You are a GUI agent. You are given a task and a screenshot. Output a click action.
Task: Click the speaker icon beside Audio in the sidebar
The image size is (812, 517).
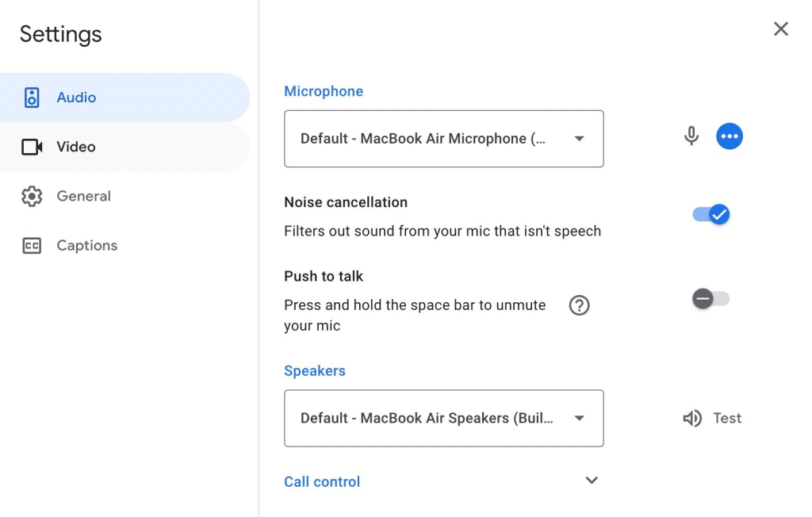(x=32, y=98)
